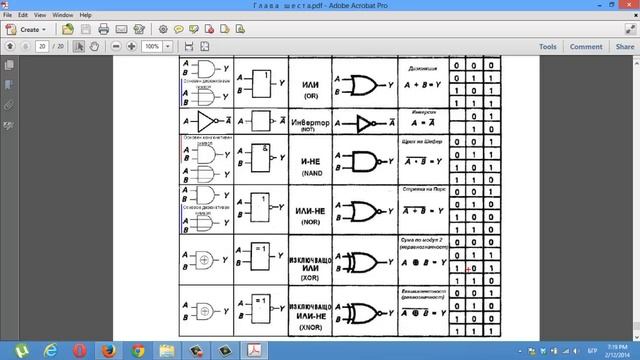Image resolution: width=640 pixels, height=360 pixels.
Task: Expand the zoom level dropdown arrow
Action: tap(168, 47)
